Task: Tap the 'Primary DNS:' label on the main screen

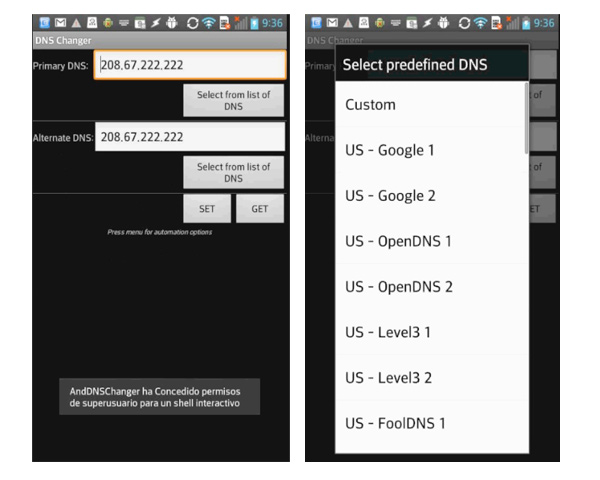Action: pos(60,66)
